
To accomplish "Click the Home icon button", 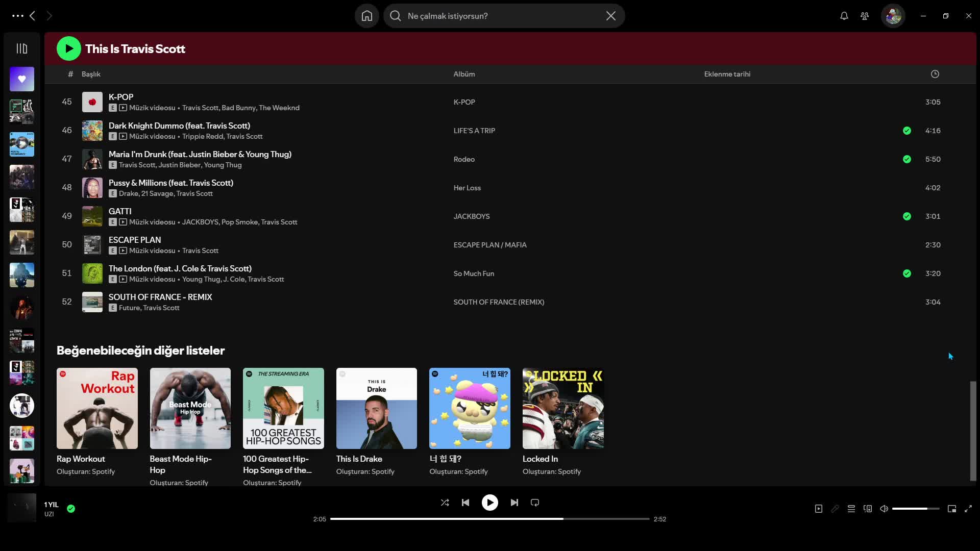I will 366,16.
